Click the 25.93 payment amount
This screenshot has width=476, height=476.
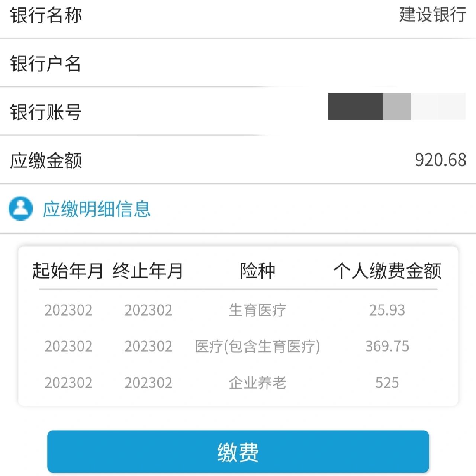(x=387, y=310)
